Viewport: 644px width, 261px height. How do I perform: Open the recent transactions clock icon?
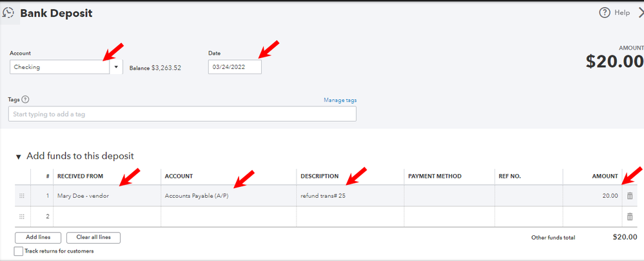pos(8,13)
